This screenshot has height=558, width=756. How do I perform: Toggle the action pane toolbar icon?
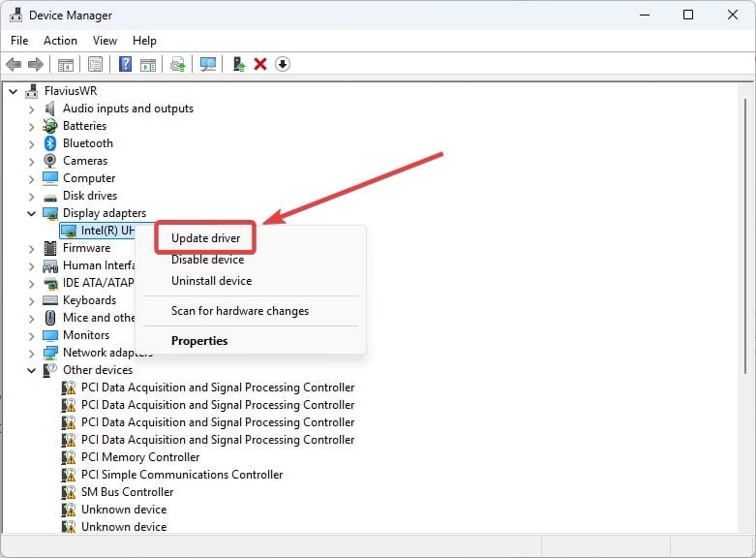coord(148,64)
